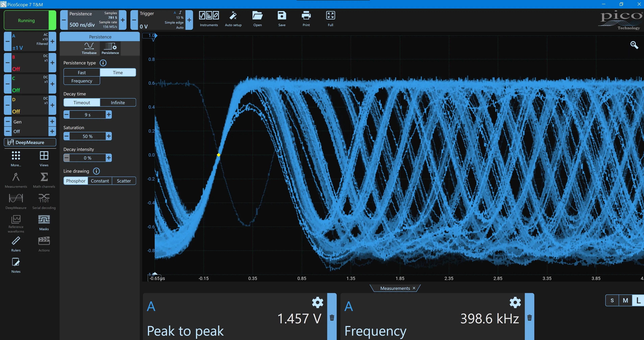Screen dimensions: 644x340
Task: Click the yellow trigger marker diamond
Action: pos(219,155)
